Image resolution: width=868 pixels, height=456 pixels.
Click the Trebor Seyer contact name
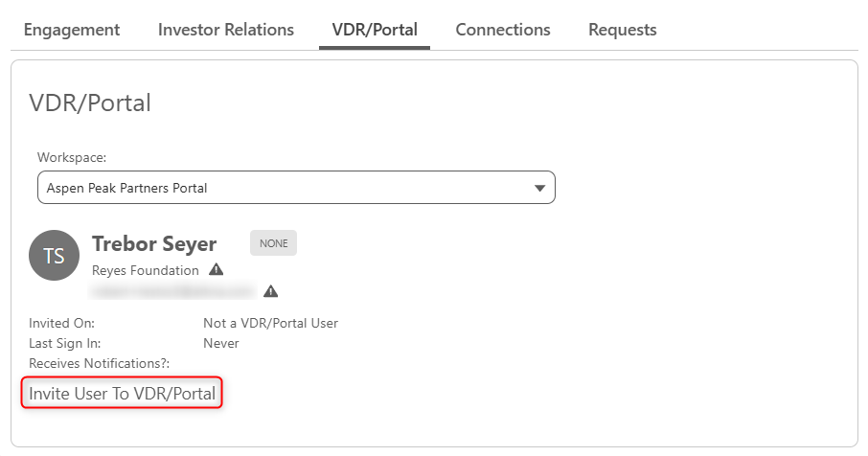(x=154, y=243)
